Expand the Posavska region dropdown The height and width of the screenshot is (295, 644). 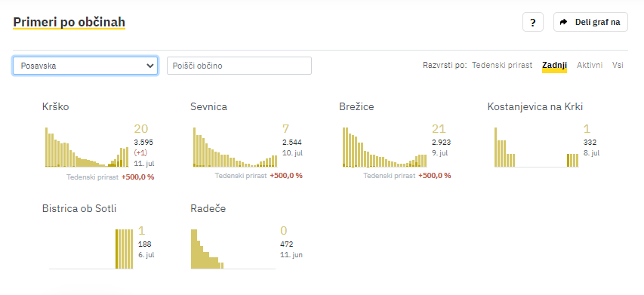pos(85,66)
